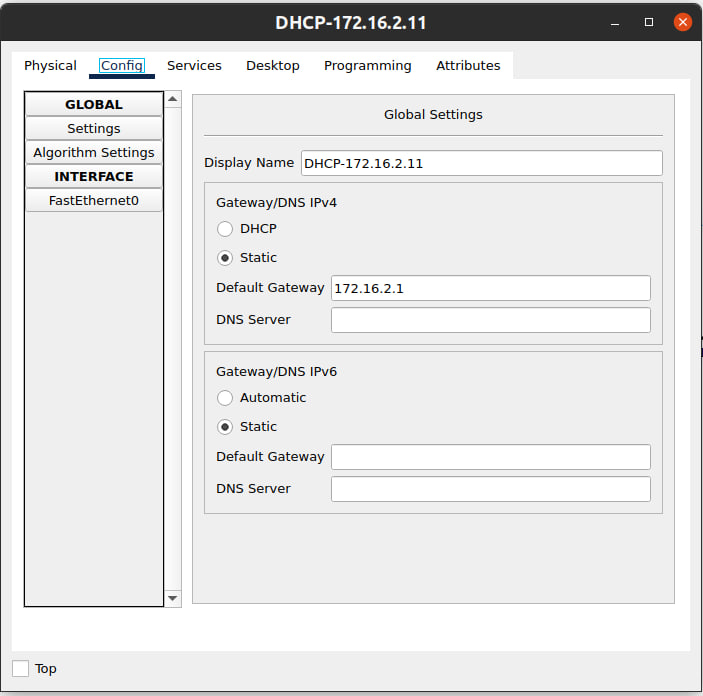The image size is (703, 696).
Task: Minimize the DHCP-172.16.2.11 window
Action: coord(615,22)
